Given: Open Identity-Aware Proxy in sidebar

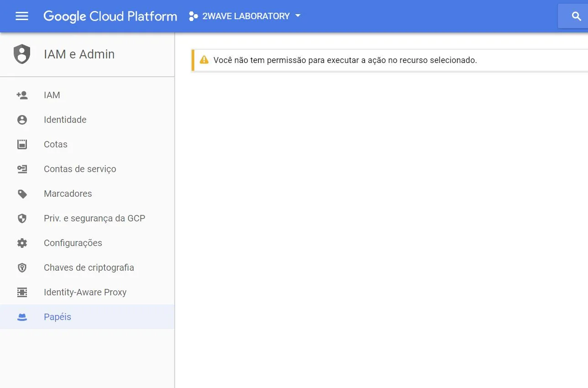Looking at the screenshot, I should 87,292.
